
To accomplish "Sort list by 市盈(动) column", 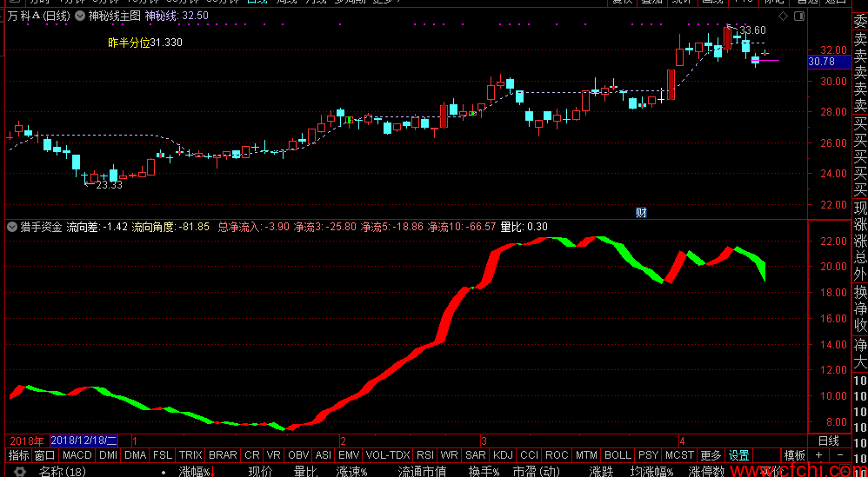I will 536,472.
